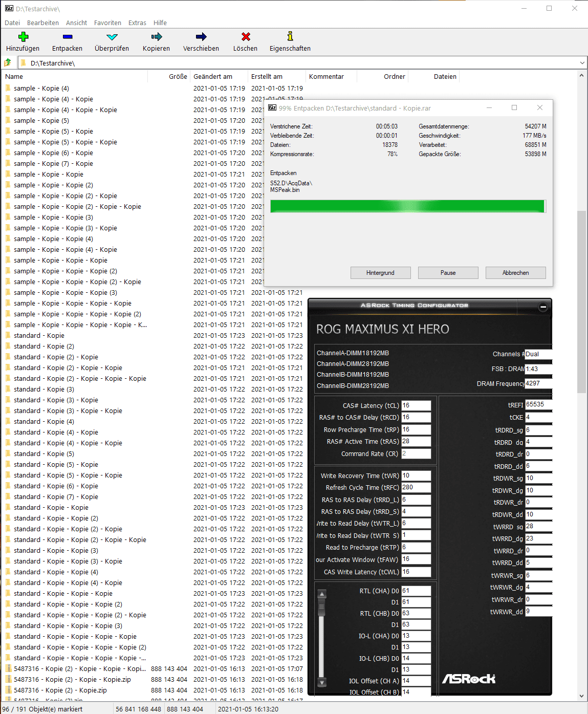
Task: Open the address bar path dropdown
Action: (582, 63)
